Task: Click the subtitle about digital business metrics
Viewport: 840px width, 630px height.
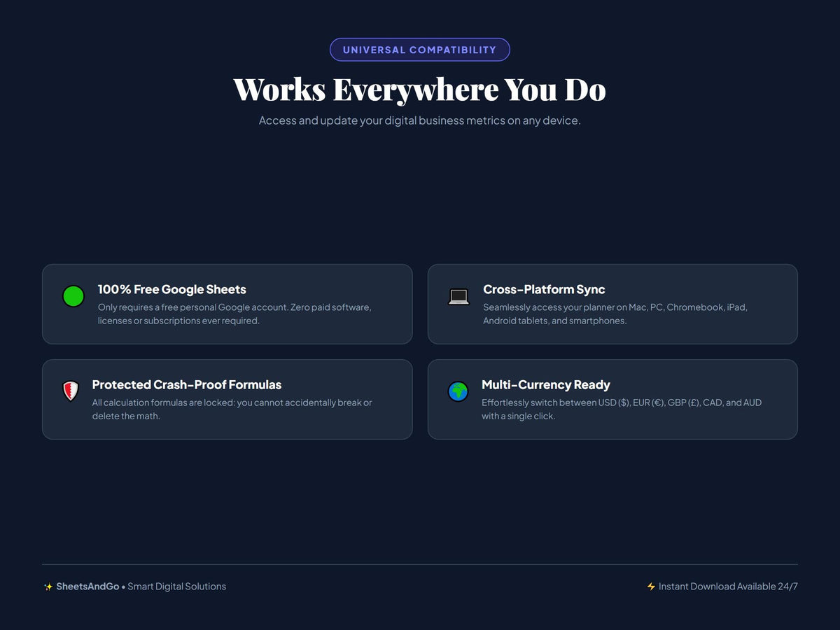Action: [x=420, y=120]
